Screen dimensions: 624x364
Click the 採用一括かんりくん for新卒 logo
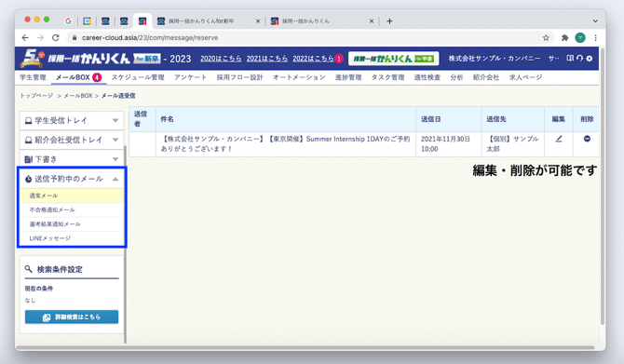pyautogui.click(x=90, y=59)
